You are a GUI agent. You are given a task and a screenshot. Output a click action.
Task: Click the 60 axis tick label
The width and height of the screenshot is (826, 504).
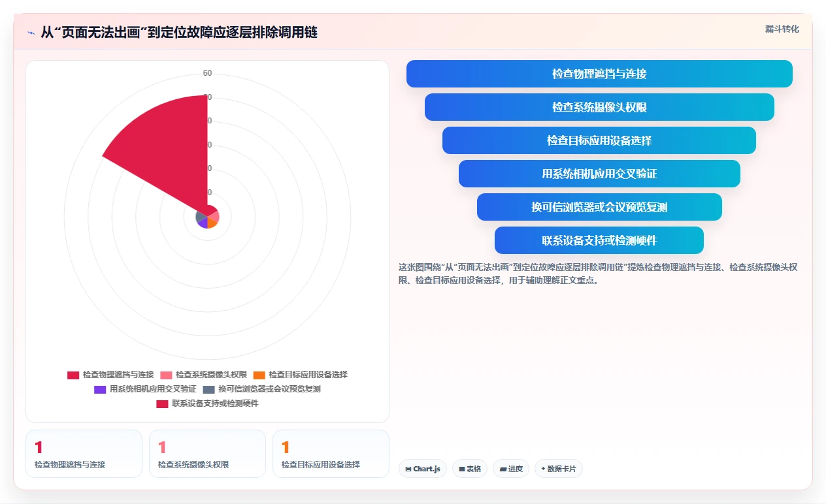click(207, 73)
